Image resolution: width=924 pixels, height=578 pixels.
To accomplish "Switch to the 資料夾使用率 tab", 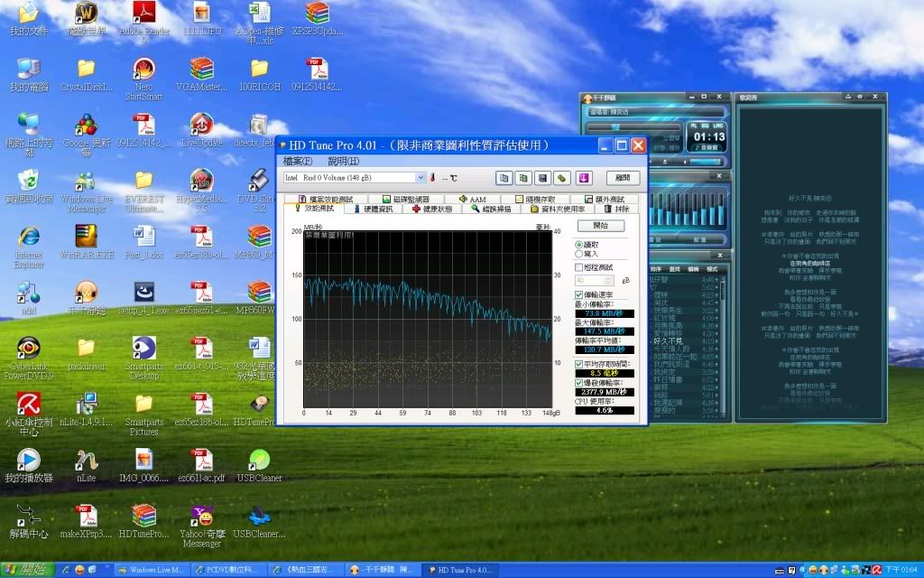I will coord(558,209).
